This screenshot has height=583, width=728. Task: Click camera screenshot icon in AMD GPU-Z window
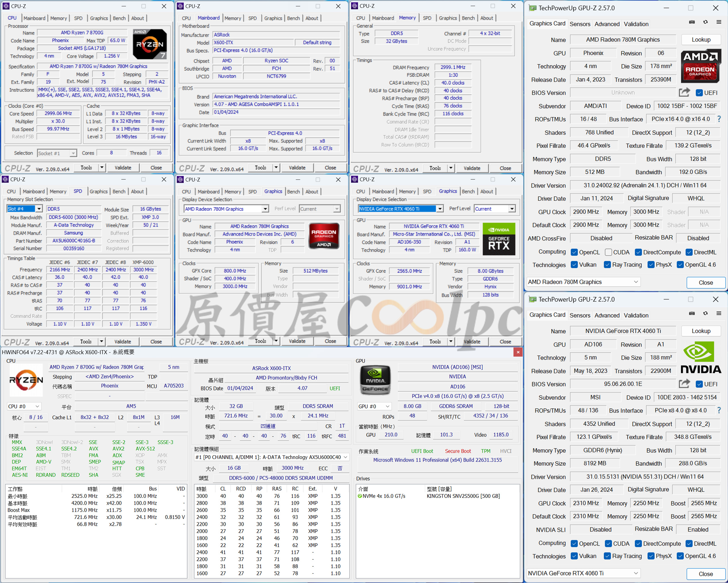pyautogui.click(x=692, y=22)
